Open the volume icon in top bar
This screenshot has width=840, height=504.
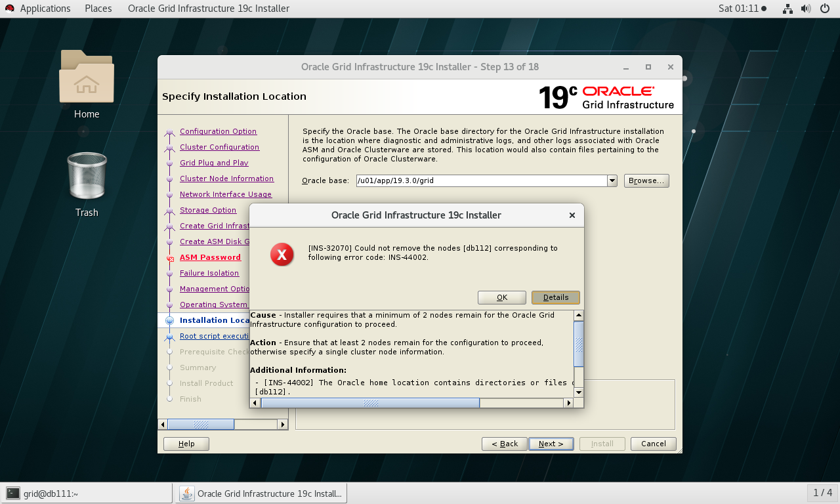coord(807,9)
